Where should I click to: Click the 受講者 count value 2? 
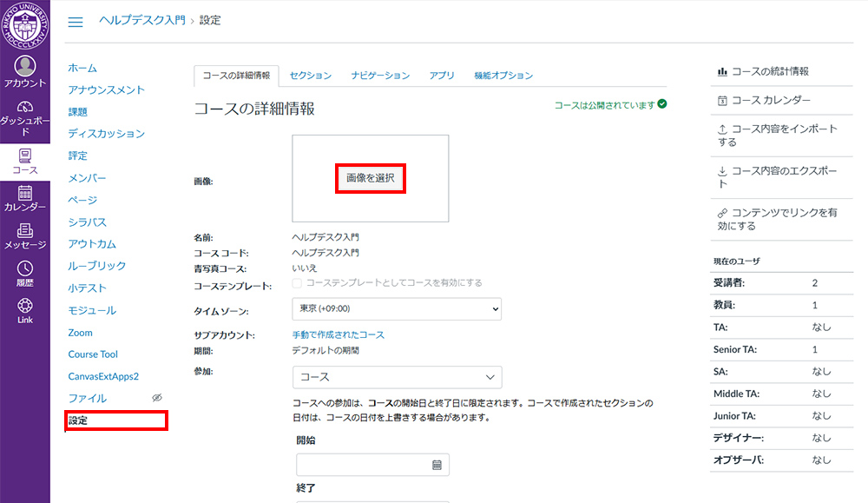pyautogui.click(x=815, y=283)
